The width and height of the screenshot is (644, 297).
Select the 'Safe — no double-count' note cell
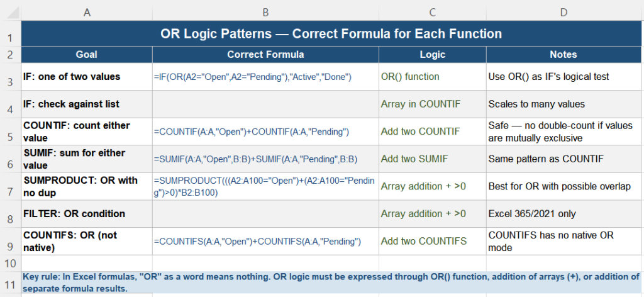point(563,132)
